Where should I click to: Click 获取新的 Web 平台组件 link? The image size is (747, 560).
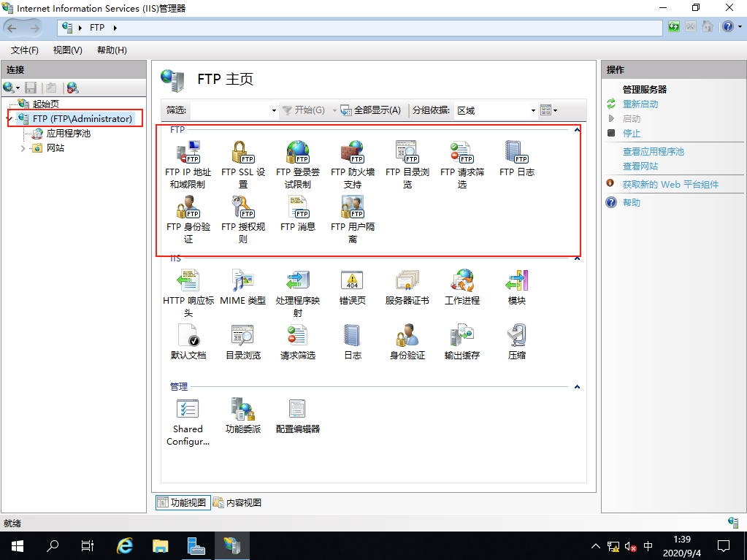[x=670, y=184]
